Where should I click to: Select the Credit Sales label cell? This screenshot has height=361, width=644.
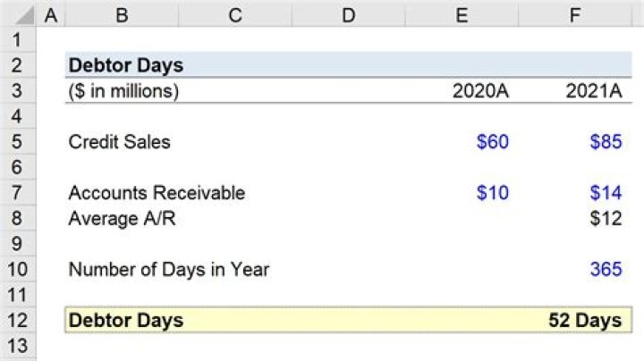[x=119, y=142]
